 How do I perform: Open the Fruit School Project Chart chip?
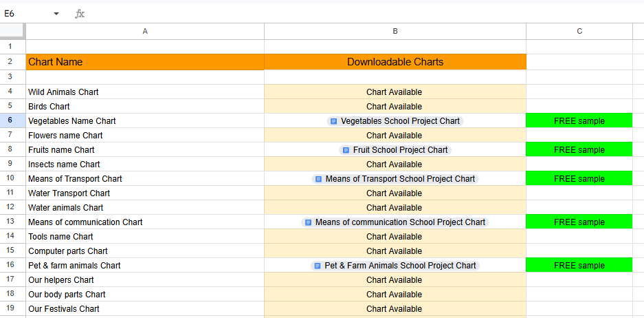coord(395,150)
